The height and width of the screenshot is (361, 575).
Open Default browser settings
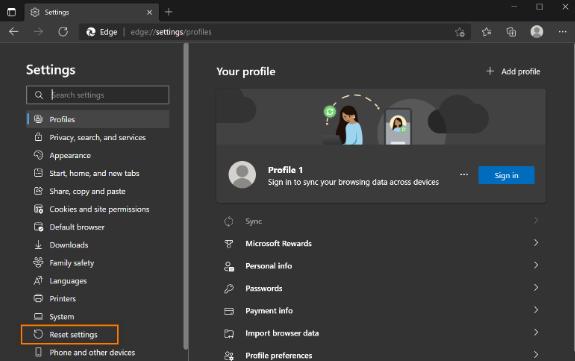[98, 227]
